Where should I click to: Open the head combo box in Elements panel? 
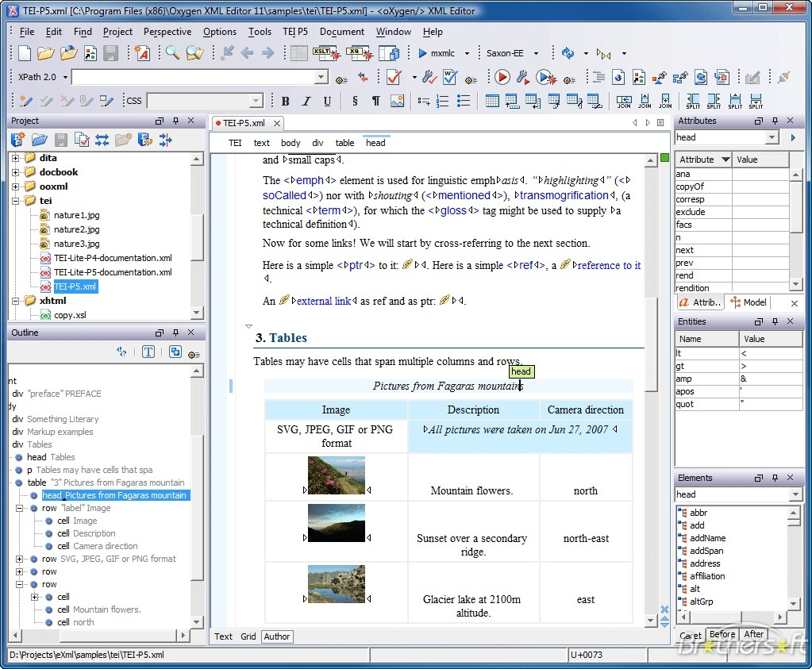(x=796, y=494)
